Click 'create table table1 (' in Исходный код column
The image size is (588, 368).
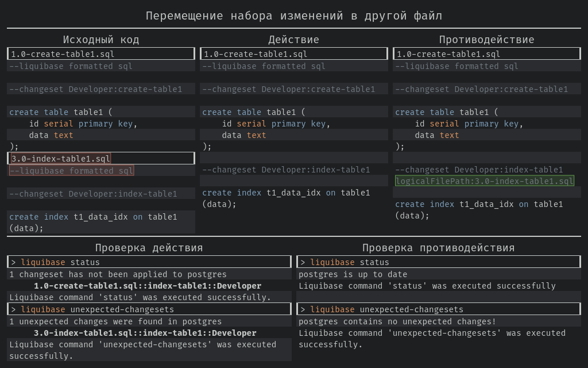click(61, 112)
